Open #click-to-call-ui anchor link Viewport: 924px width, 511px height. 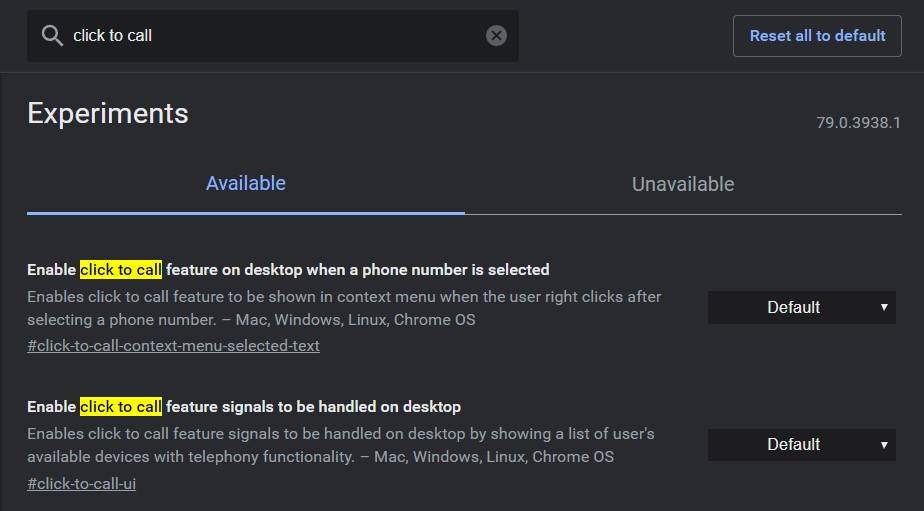pos(81,483)
